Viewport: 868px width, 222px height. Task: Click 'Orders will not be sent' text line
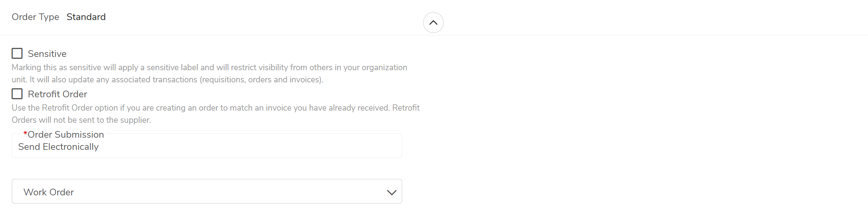tap(81, 120)
